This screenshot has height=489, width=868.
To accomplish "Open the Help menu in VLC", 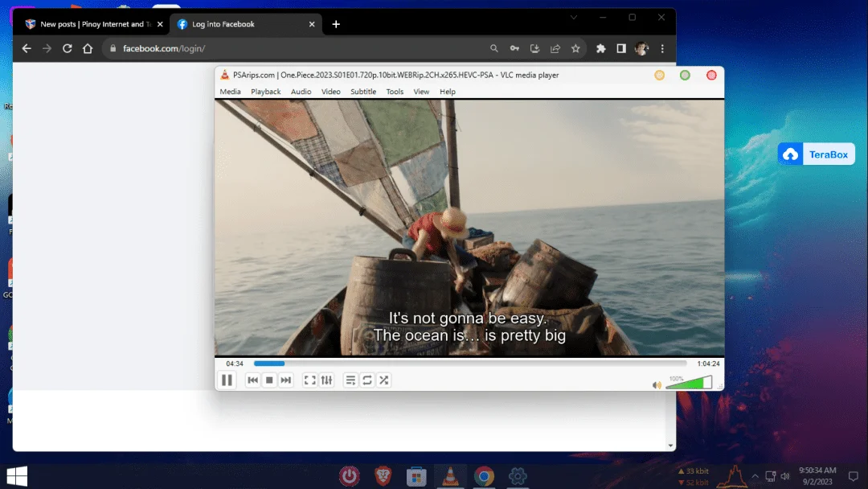I will pyautogui.click(x=448, y=92).
